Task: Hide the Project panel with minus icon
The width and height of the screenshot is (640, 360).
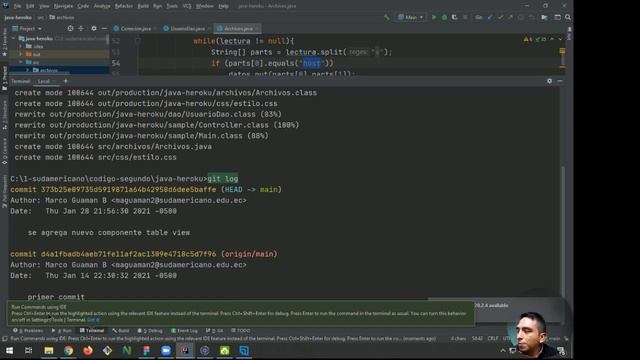Action: (x=104, y=29)
